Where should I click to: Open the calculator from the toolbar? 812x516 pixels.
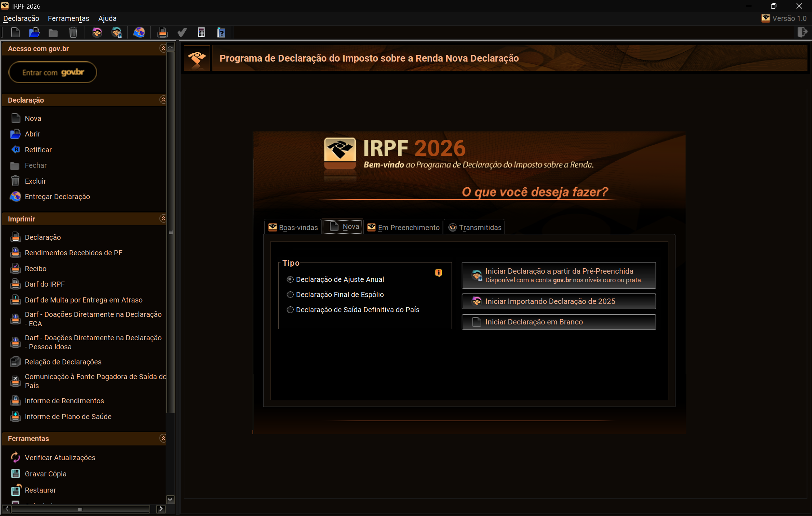point(201,33)
